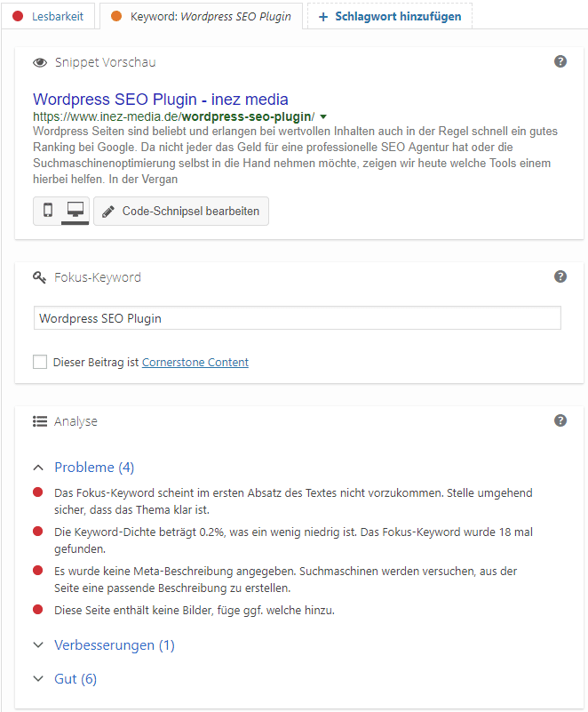
Task: Open the Snippet Vorschau help icon
Action: [x=560, y=61]
